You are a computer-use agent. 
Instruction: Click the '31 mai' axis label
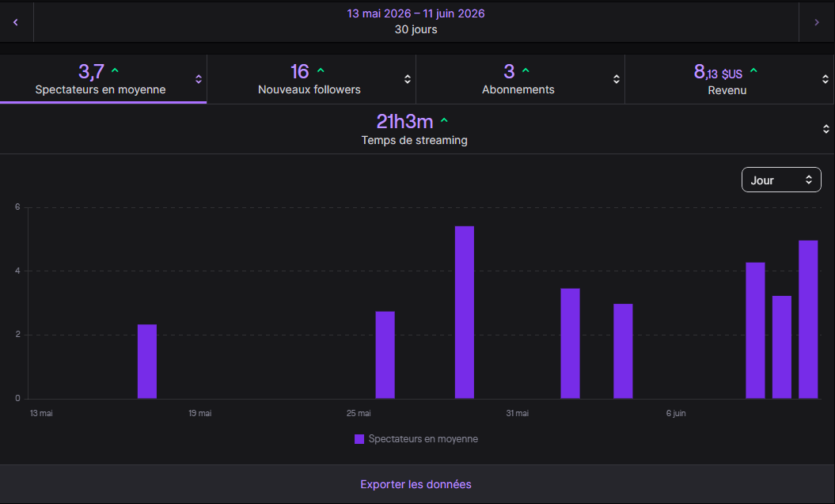tap(517, 413)
